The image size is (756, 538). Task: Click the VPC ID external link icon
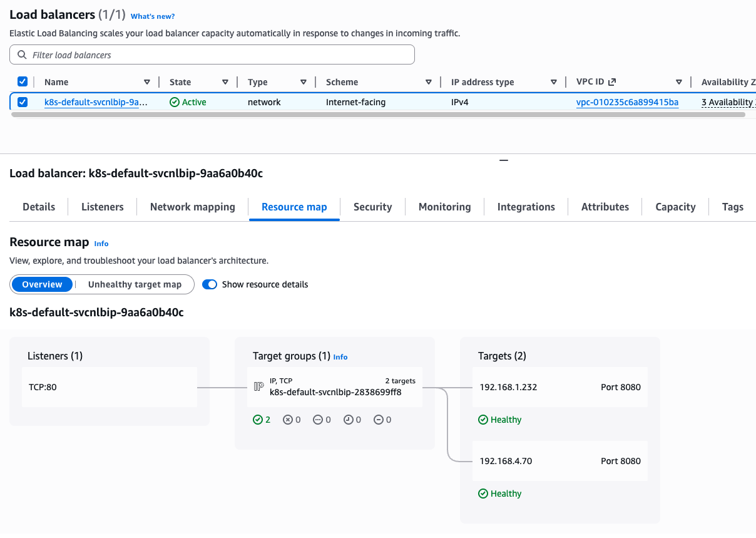[612, 82]
